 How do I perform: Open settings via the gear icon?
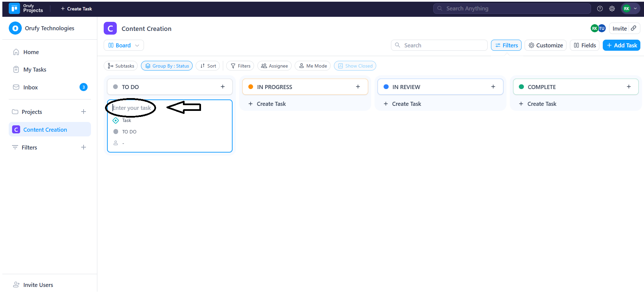(612, 9)
